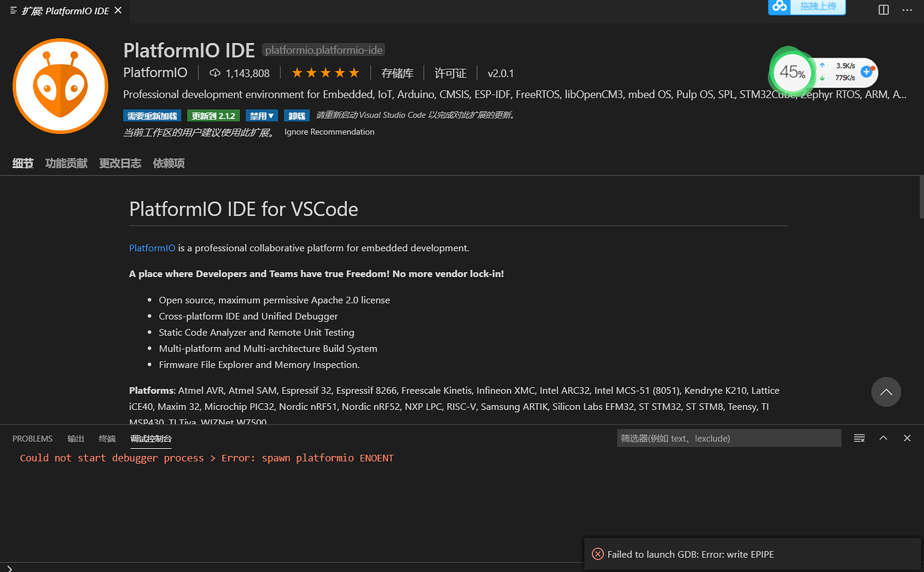Open the editor more actions ellipsis
924x572 pixels.
[x=907, y=10]
